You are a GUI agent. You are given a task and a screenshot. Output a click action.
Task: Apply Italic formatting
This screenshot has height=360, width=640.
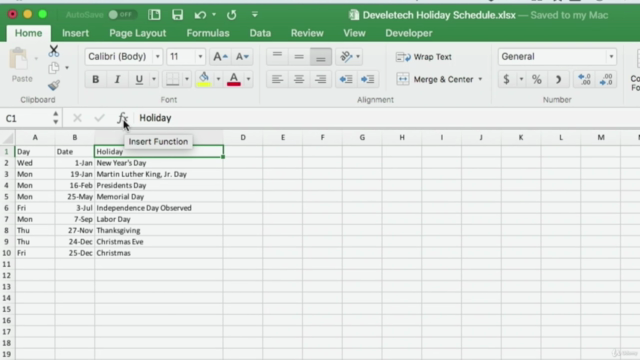[117, 79]
